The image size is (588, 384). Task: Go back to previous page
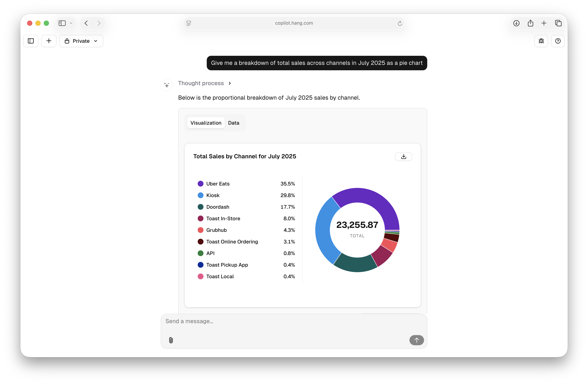[86, 23]
